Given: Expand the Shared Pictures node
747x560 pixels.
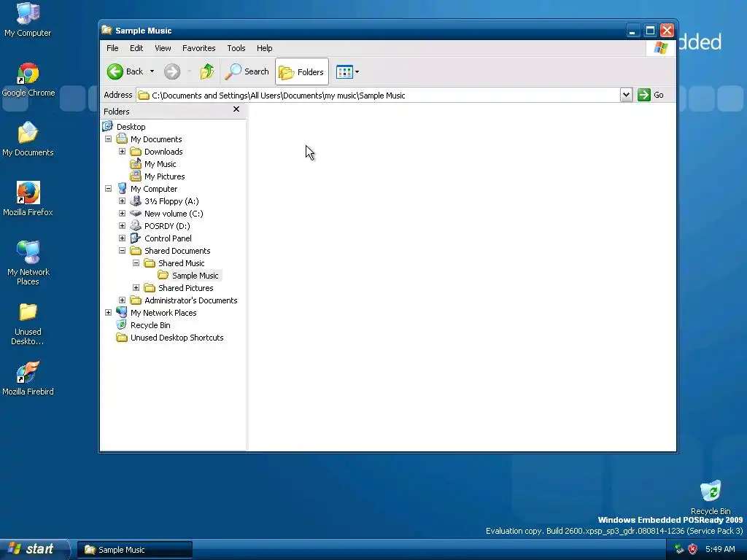Looking at the screenshot, I should click(x=136, y=287).
